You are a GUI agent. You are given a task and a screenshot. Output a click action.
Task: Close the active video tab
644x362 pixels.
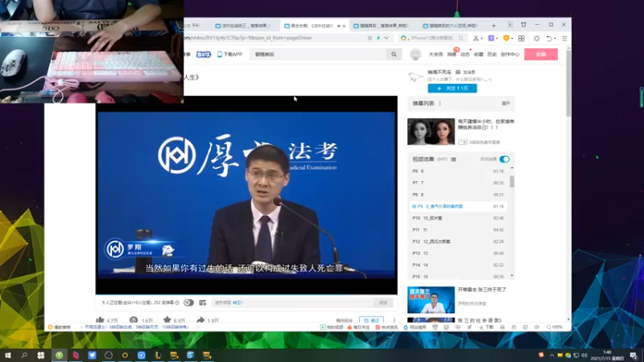(344, 26)
